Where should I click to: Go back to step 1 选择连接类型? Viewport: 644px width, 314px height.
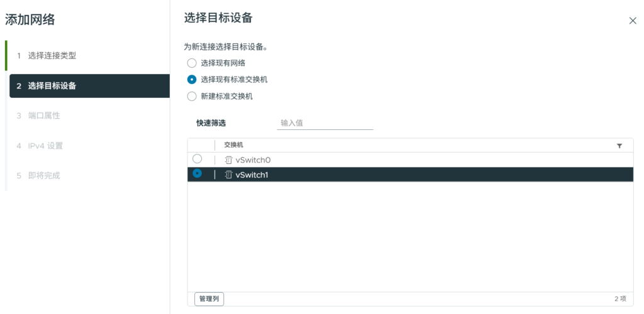tap(52, 55)
